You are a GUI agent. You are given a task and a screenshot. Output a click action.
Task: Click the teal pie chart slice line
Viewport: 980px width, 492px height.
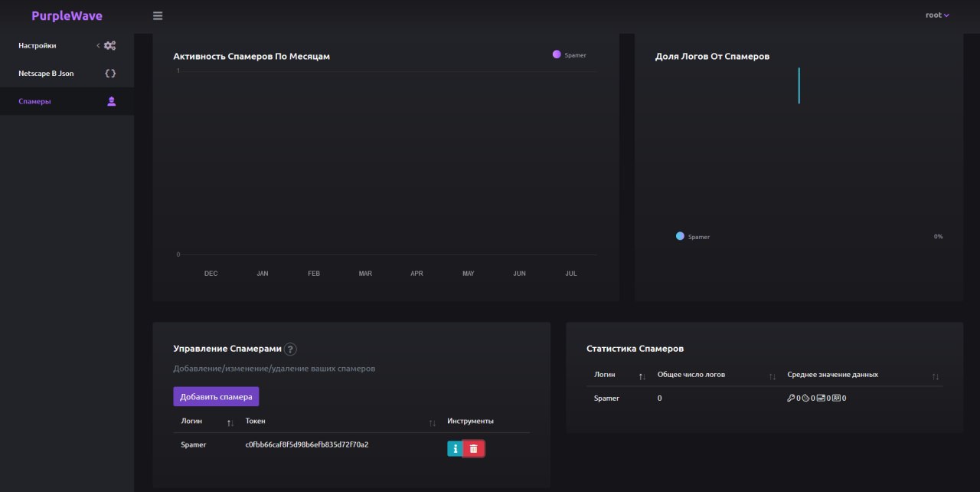coord(799,85)
